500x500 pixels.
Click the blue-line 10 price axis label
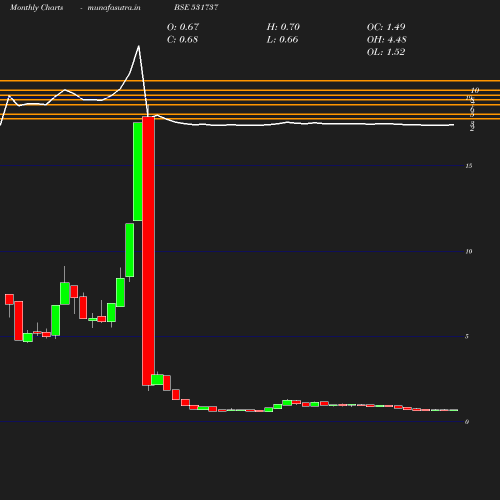point(469,251)
